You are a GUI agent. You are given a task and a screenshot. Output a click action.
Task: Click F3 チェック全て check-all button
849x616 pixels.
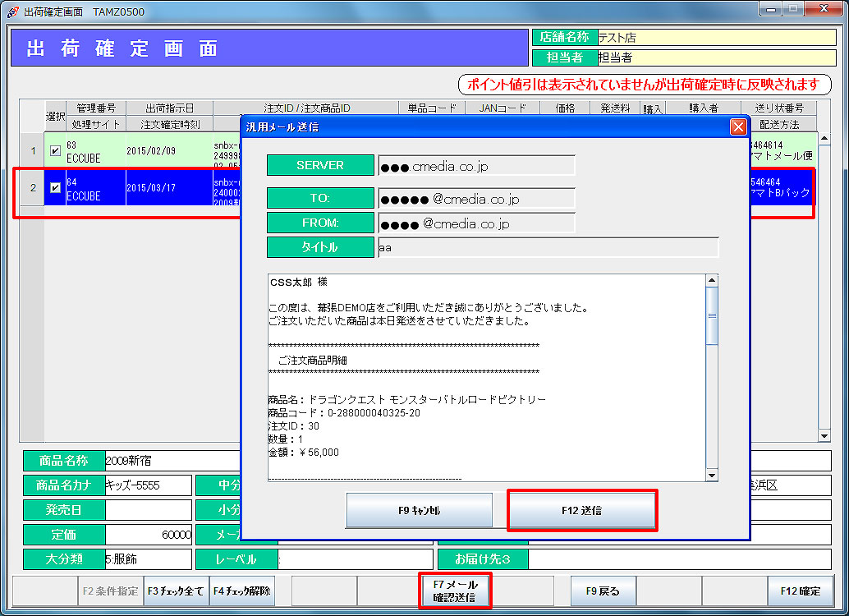click(x=177, y=591)
